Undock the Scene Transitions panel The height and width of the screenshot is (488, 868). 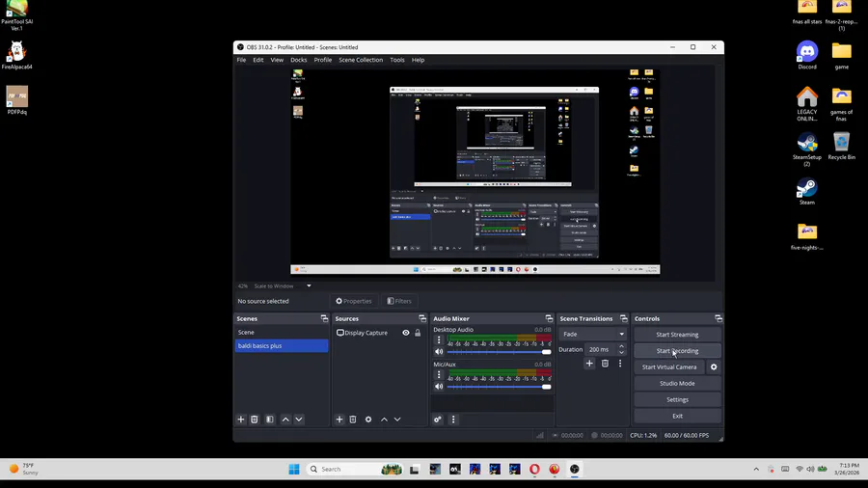click(624, 318)
